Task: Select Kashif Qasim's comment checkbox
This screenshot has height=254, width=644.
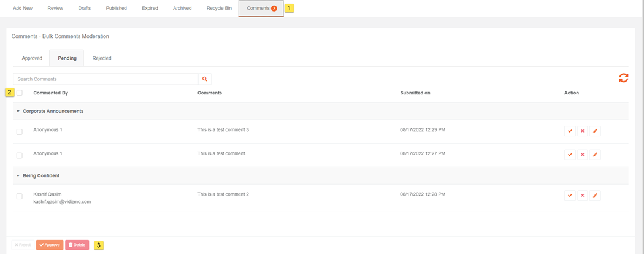Action: coord(20,197)
